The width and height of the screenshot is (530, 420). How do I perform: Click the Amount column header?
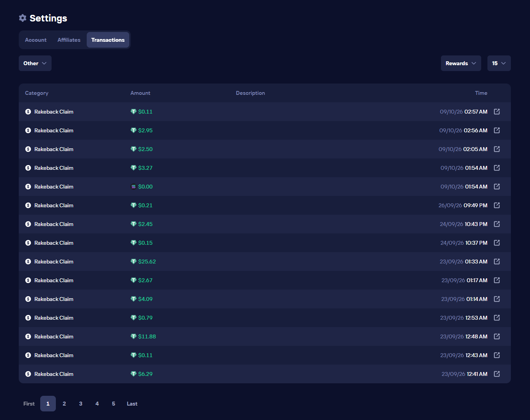tap(140, 93)
